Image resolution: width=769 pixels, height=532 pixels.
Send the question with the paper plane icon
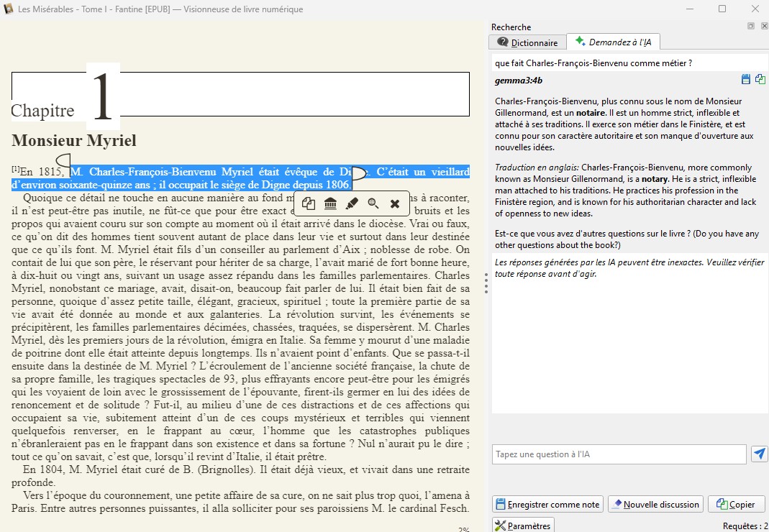(x=759, y=454)
